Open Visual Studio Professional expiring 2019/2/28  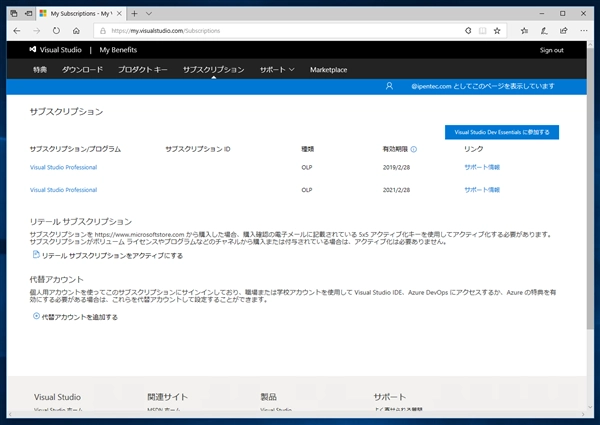point(64,167)
